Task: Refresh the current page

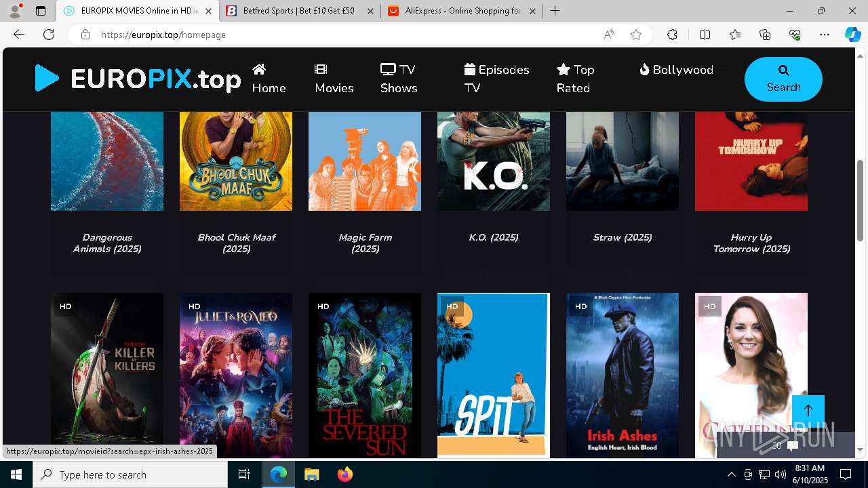Action: pyautogui.click(x=49, y=35)
